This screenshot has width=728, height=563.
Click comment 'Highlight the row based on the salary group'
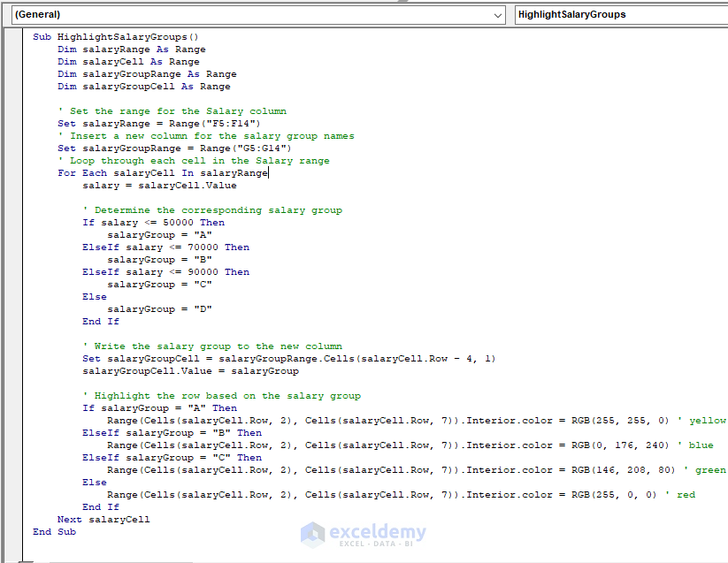(222, 396)
